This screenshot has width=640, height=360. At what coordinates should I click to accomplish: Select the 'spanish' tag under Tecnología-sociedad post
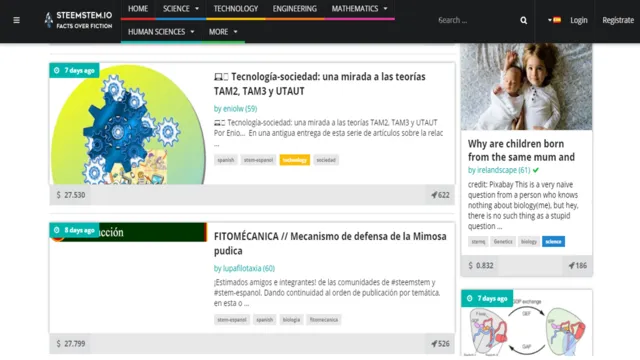click(226, 160)
